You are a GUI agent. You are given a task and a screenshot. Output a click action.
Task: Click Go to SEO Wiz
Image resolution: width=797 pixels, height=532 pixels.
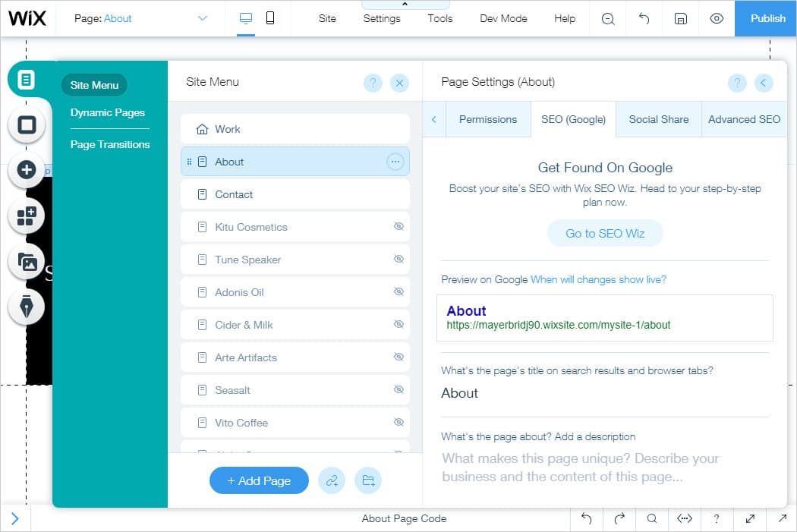click(605, 233)
